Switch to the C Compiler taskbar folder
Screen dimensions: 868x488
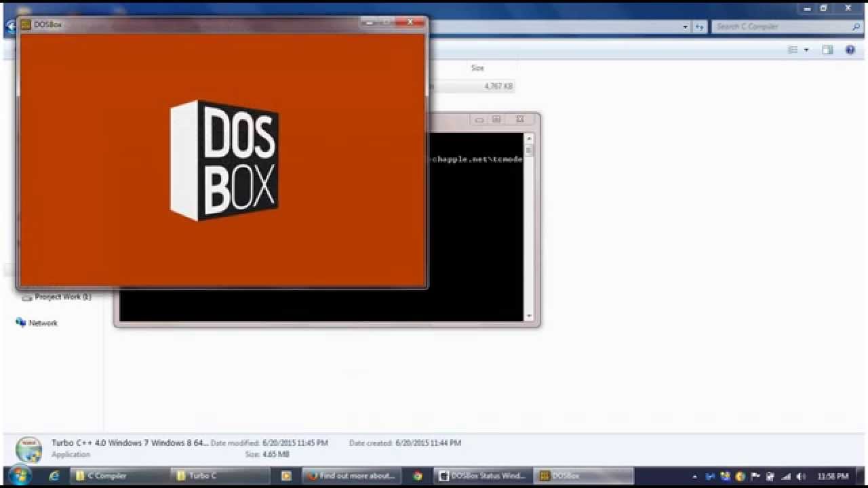[119, 476]
